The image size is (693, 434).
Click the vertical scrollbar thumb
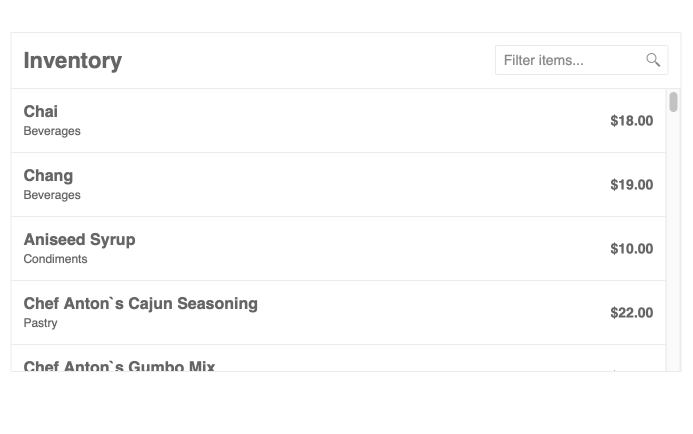[674, 102]
